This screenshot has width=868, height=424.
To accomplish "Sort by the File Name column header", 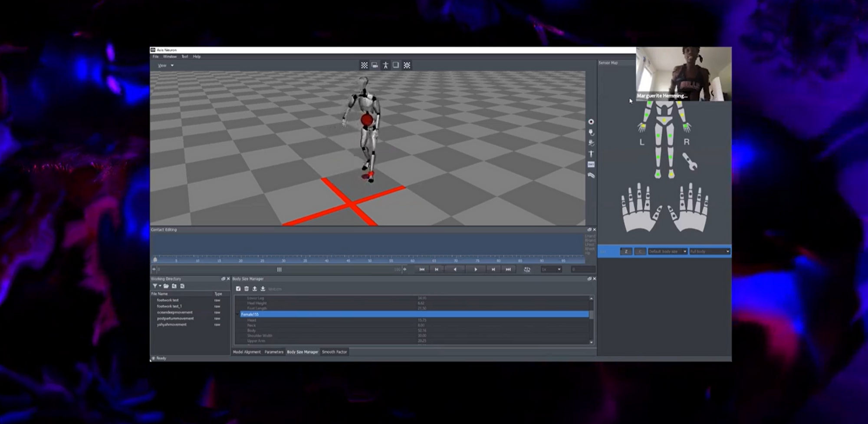I will [x=159, y=294].
